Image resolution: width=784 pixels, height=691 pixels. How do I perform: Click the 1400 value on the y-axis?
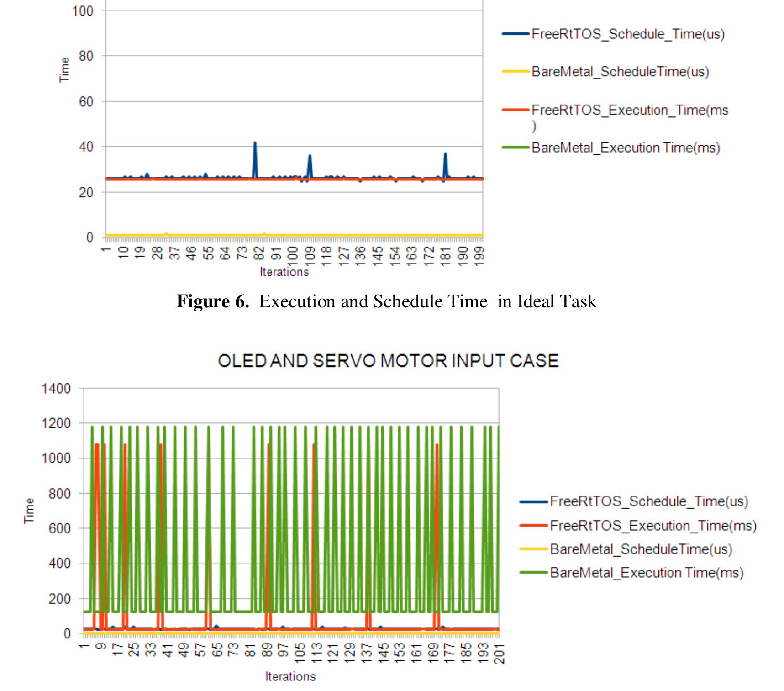pyautogui.click(x=56, y=389)
